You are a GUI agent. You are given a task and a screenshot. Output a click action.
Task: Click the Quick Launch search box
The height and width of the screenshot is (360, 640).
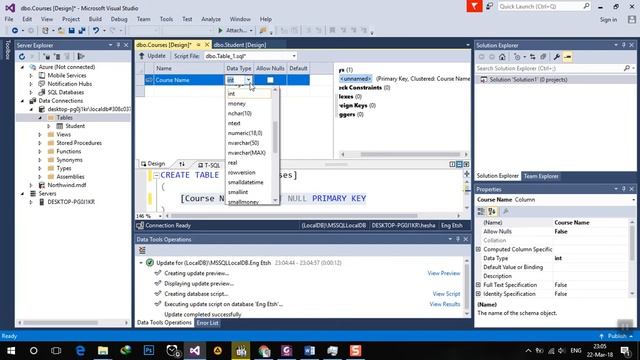pyautogui.click(x=544, y=7)
